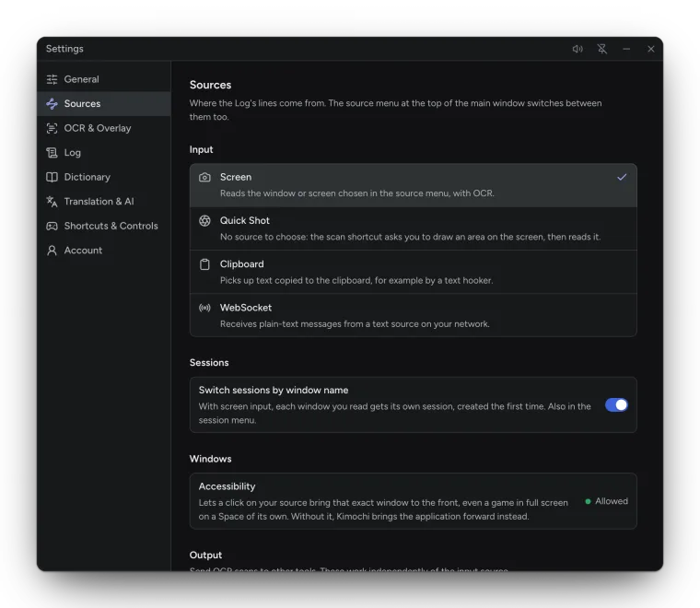Click the Sources page heading
Viewport: 700px width, 608px height.
click(210, 85)
